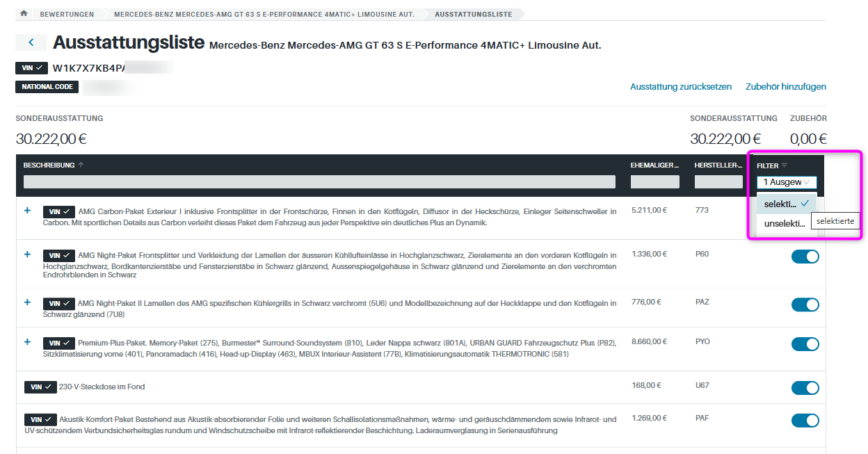Click manufacturer code 'P60'
Screen dimensions: 868x454
coord(702,254)
